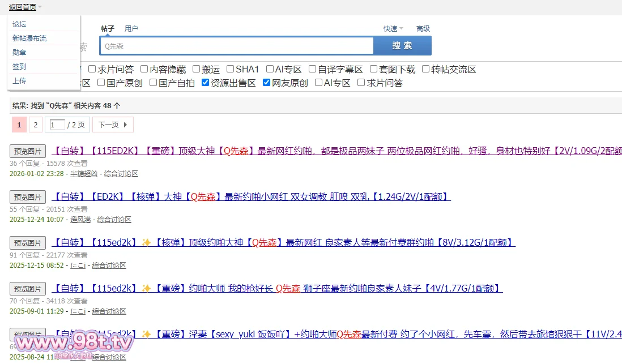Open 高级 advanced search
Image resolution: width=622 pixels, height=364 pixels.
pos(423,28)
